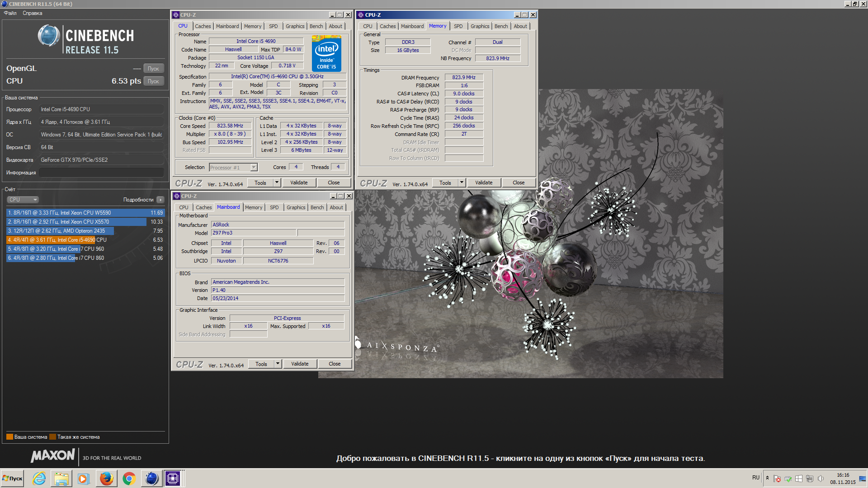
Task: Start the CPU test with Пуск
Action: [153, 81]
